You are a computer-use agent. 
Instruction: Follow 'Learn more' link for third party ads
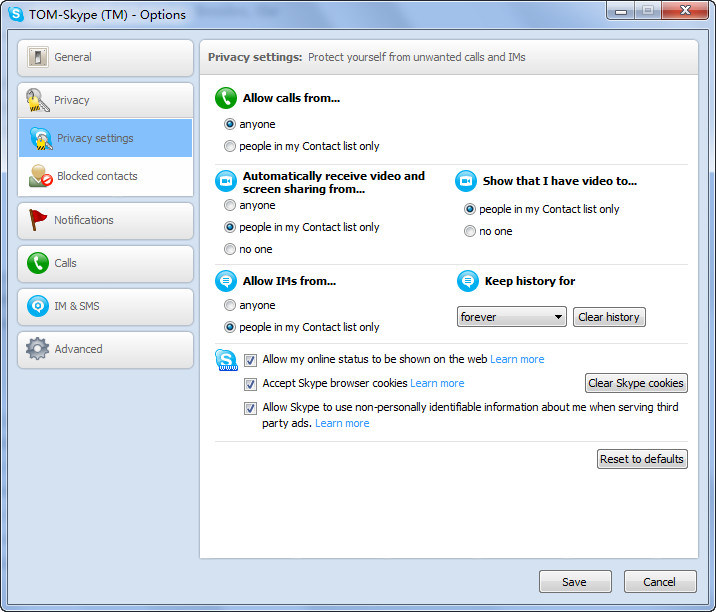point(342,423)
